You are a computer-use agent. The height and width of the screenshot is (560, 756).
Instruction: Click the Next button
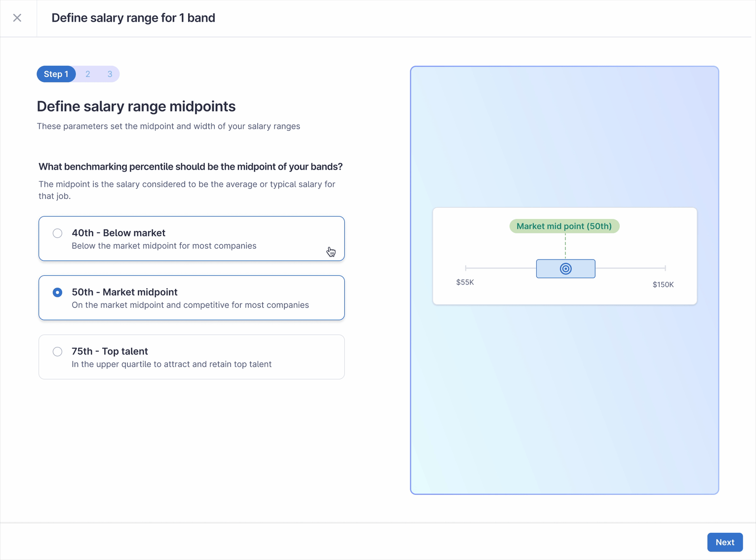(724, 542)
